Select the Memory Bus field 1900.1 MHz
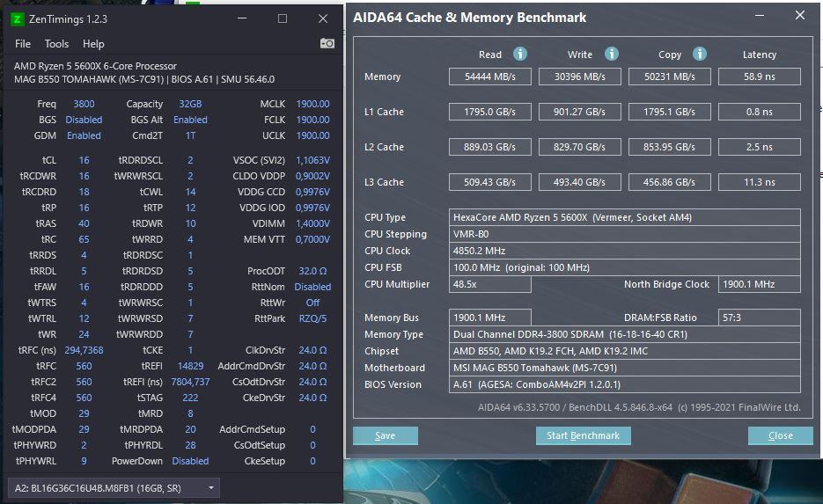 489,318
